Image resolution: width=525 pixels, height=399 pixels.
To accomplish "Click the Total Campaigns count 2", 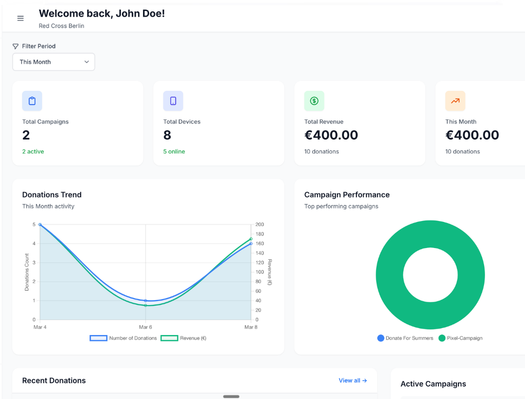I will pyautogui.click(x=26, y=135).
